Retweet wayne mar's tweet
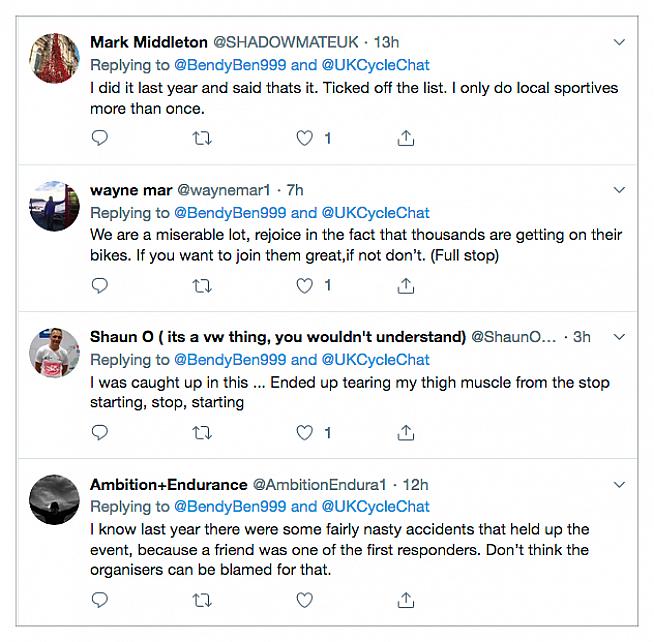 pos(202,285)
